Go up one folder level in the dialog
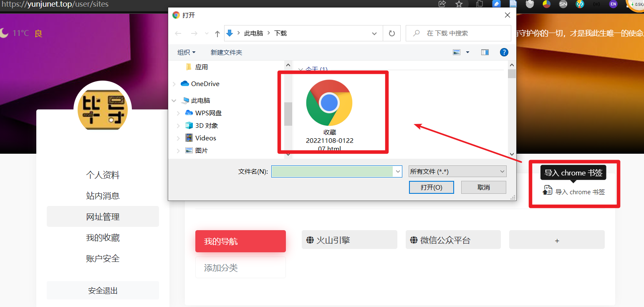The width and height of the screenshot is (644, 307). tap(217, 33)
